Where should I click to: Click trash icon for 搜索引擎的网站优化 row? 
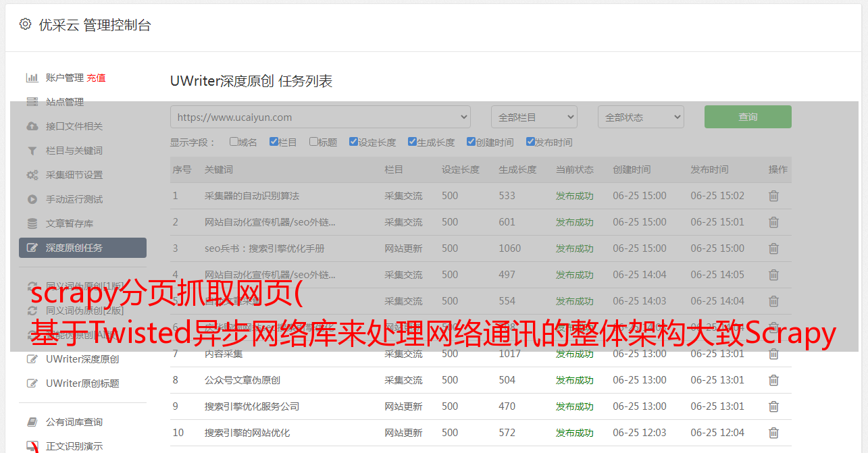click(x=773, y=433)
